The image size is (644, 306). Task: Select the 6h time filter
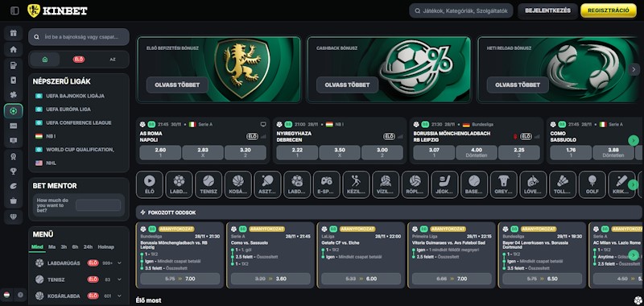pyautogui.click(x=75, y=247)
